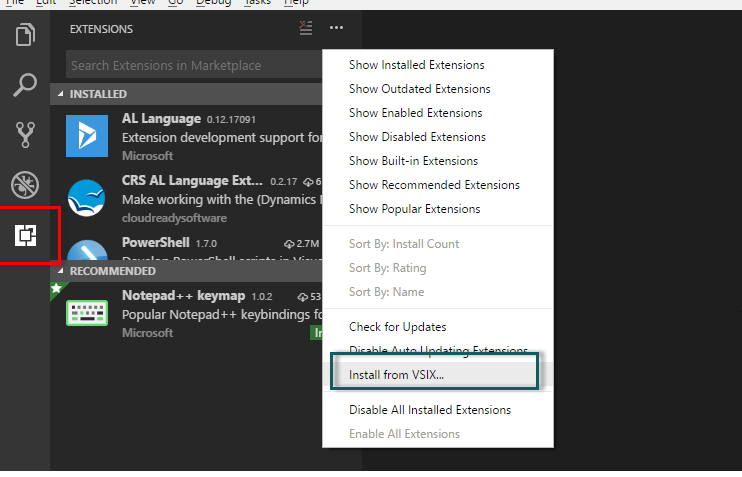Screen dimensions: 742x477
Task: Open the More Actions ellipsis menu
Action: coord(336,28)
